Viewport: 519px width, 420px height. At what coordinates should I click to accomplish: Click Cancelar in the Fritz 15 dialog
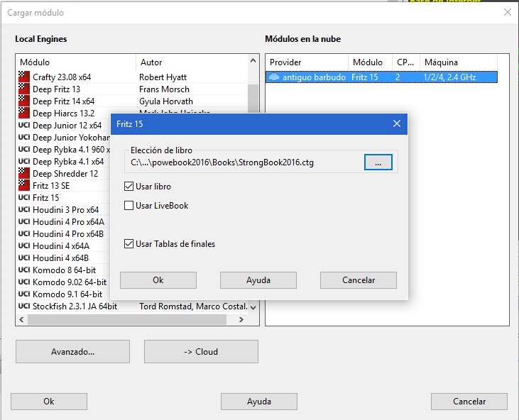(x=359, y=280)
